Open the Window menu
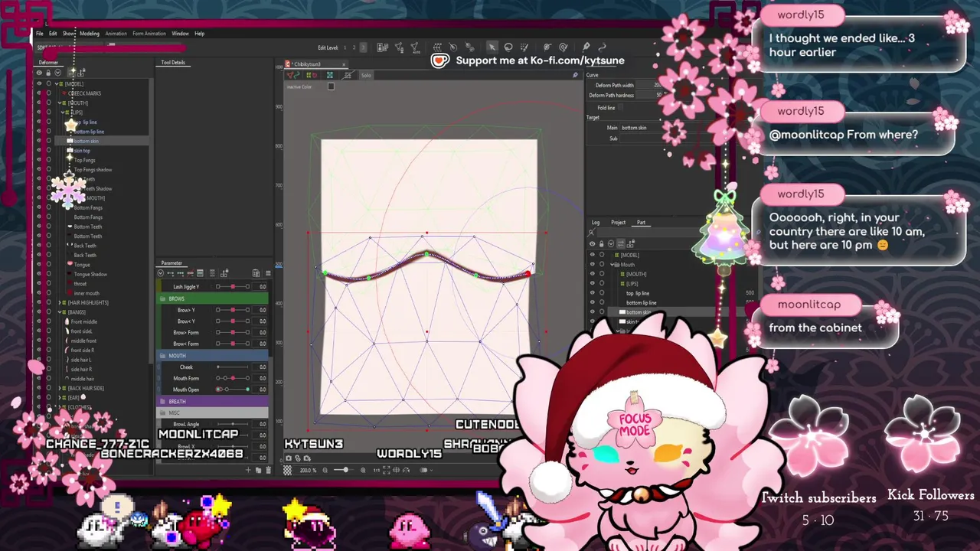The height and width of the screenshot is (551, 980). [180, 34]
